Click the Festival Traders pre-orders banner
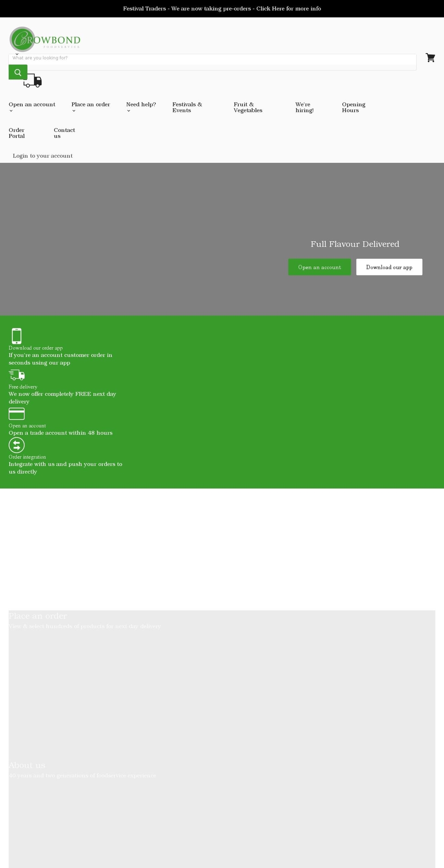This screenshot has width=444, height=868. point(222,8)
